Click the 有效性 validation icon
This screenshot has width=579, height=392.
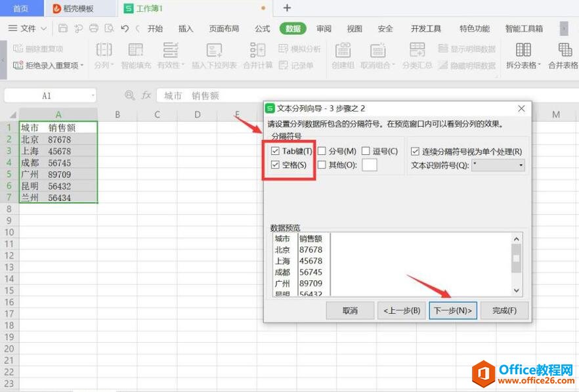pyautogui.click(x=171, y=49)
